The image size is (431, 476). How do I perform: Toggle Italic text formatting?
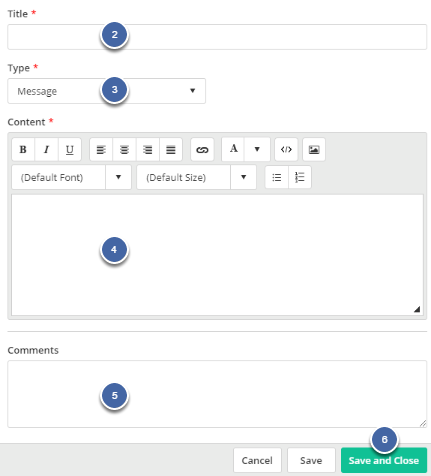coord(46,149)
